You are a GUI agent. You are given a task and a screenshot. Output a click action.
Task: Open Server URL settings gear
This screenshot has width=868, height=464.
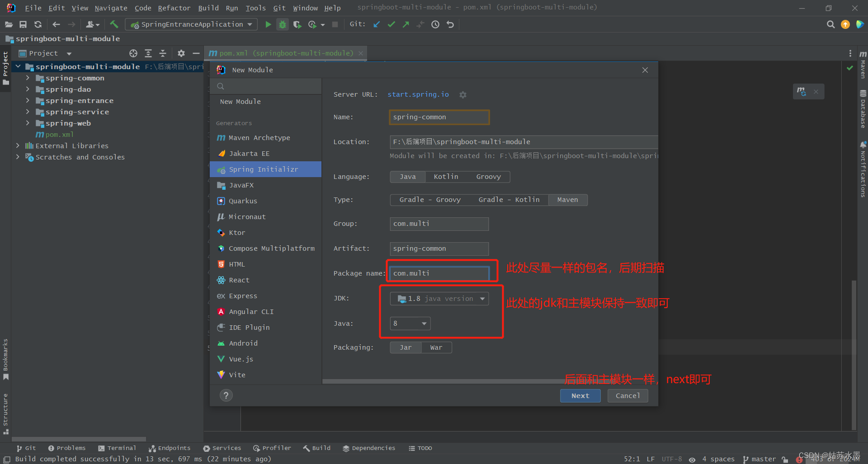[x=463, y=95]
